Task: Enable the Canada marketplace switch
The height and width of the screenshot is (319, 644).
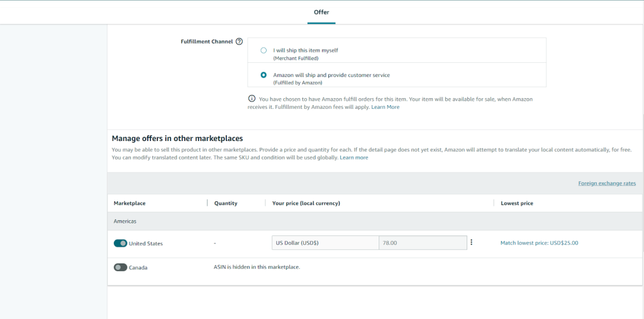Action: (x=120, y=267)
